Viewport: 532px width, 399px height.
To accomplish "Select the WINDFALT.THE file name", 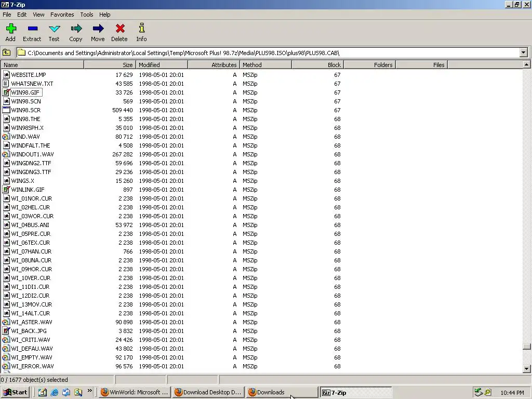I will point(31,145).
